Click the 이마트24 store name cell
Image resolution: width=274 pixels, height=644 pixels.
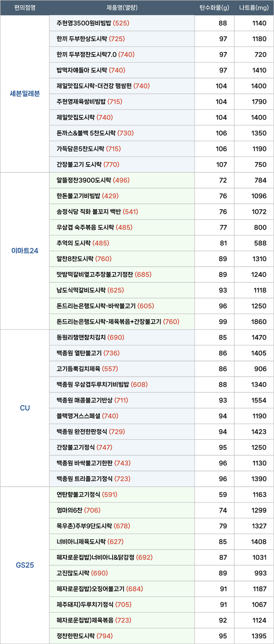pos(25,251)
